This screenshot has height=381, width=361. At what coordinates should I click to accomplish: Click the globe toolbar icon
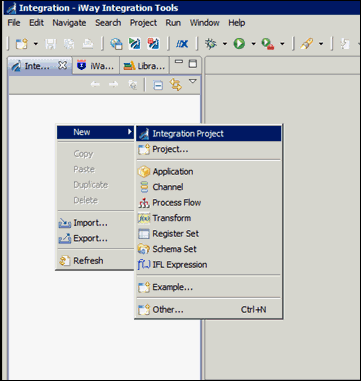pyautogui.click(x=116, y=44)
